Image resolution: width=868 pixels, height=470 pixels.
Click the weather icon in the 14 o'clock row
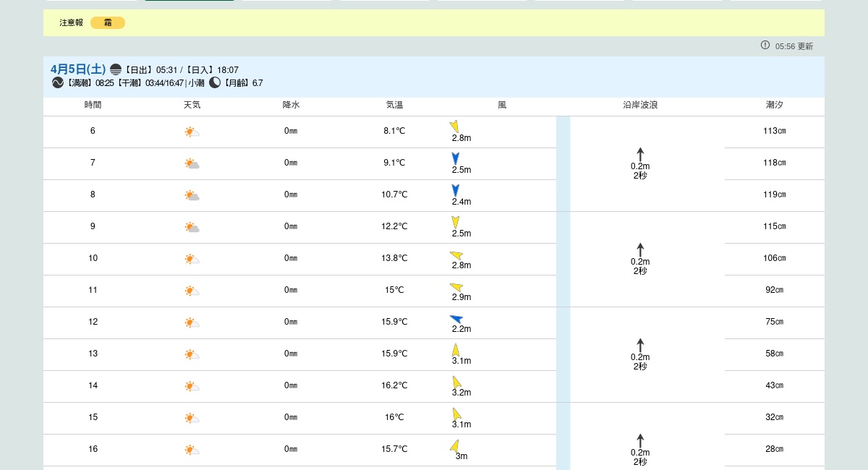tap(192, 386)
